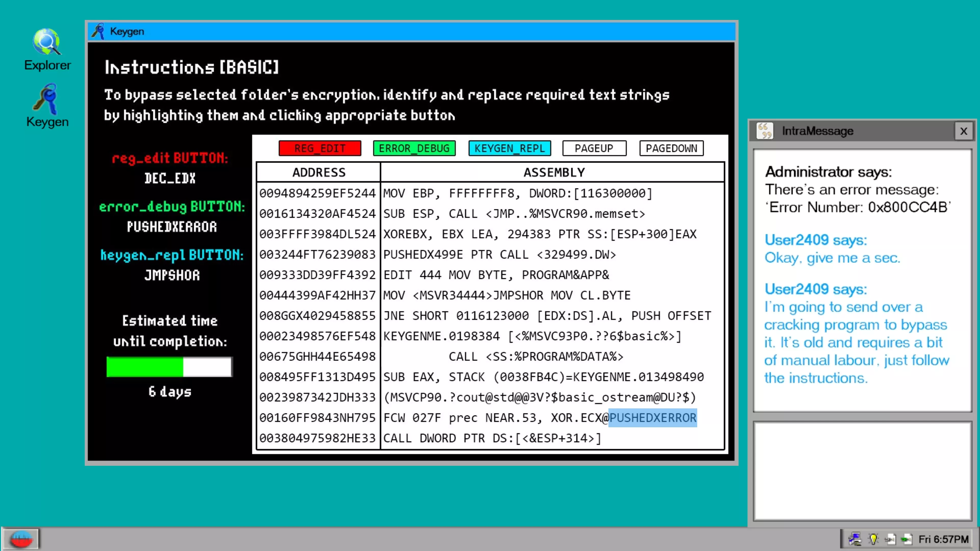Screen dimensions: 980x551
Task: Click the yellow lightbulb tray icon
Action: tap(873, 539)
